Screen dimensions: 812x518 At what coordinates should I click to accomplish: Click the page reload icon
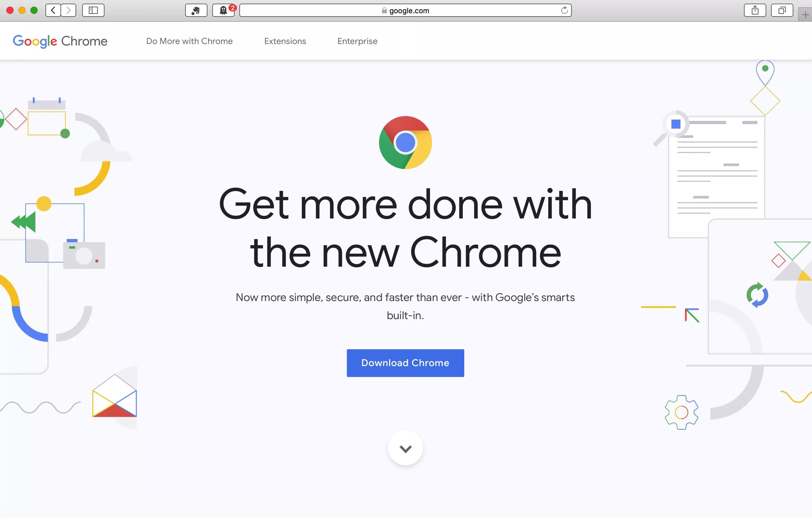pyautogui.click(x=565, y=10)
